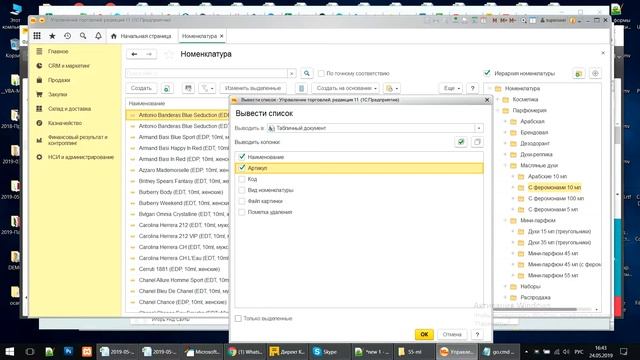Open Выводить в dropdown arrow
640x360 pixels.
(479, 128)
